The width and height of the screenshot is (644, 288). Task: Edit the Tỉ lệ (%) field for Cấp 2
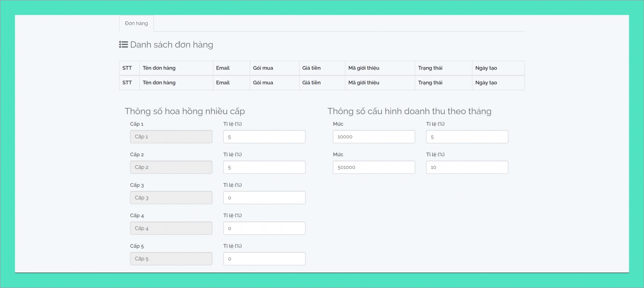click(264, 167)
